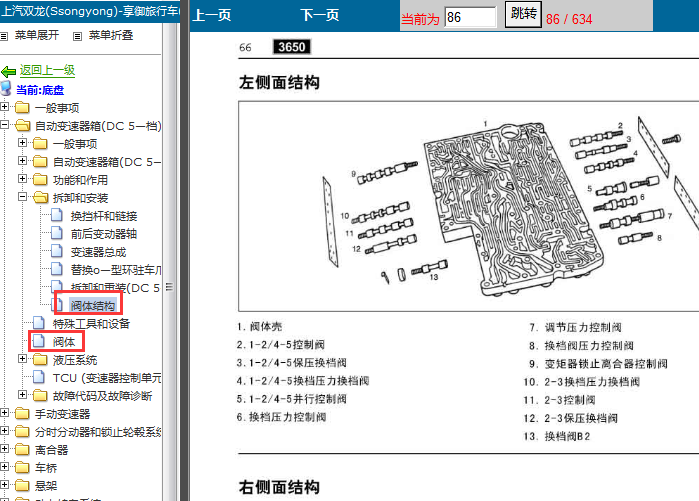This screenshot has height=501, width=699.
Task: Click folder icon beside 功能和作用
Action: coord(40,179)
